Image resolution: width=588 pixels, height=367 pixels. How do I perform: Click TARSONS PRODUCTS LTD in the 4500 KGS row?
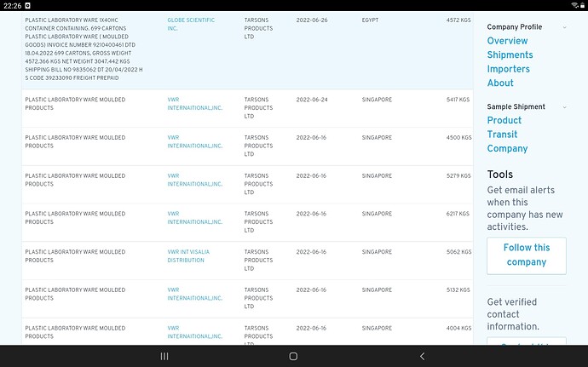[x=258, y=146]
